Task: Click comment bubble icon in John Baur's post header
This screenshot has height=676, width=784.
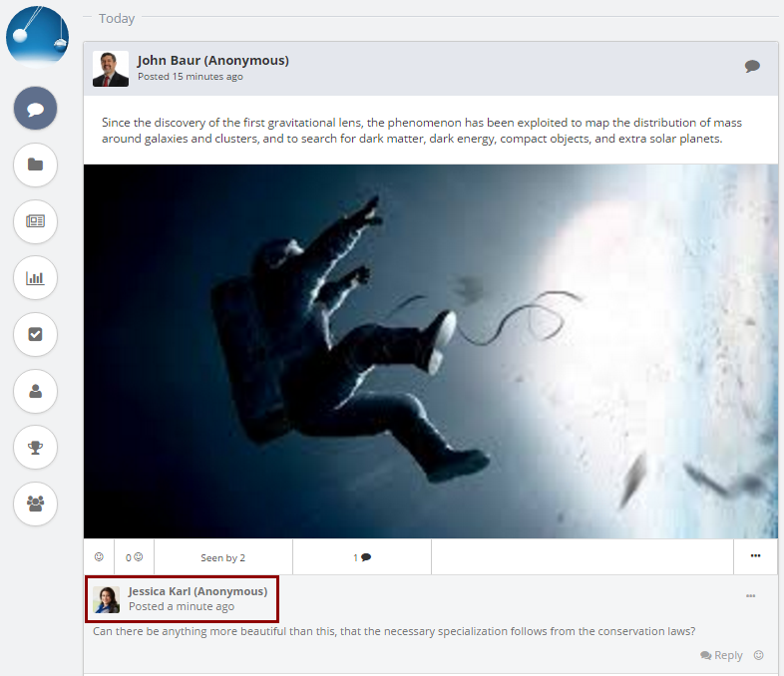Action: coord(752,67)
